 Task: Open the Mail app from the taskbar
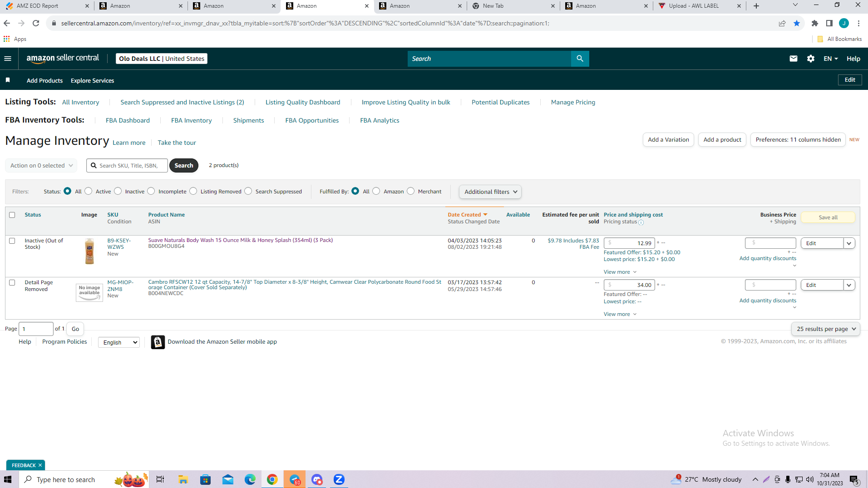(227, 479)
